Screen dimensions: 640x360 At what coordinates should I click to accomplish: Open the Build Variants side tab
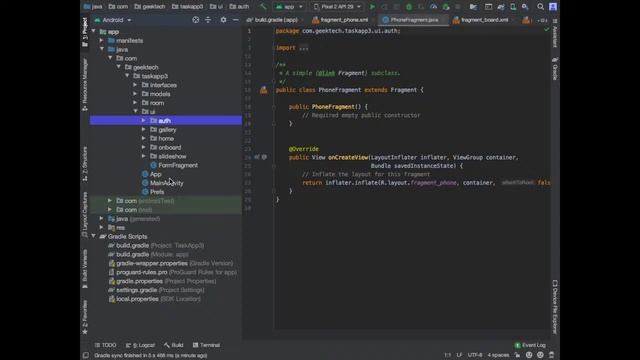[x=85, y=269]
